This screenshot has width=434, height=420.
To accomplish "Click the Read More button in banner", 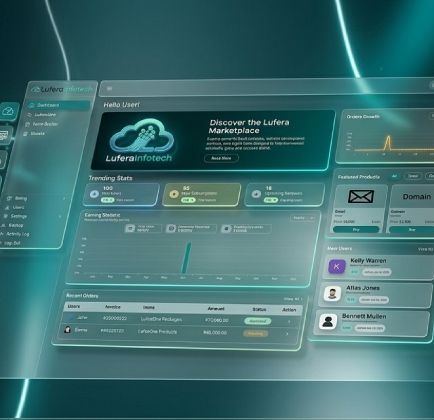I will tap(221, 158).
